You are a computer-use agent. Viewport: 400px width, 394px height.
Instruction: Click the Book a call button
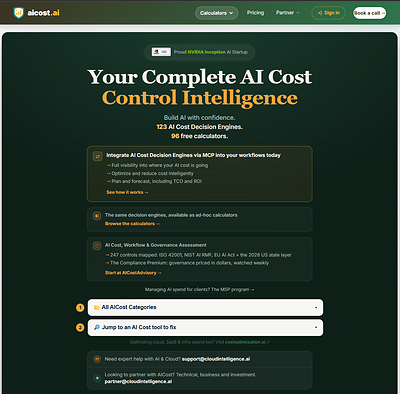370,13
